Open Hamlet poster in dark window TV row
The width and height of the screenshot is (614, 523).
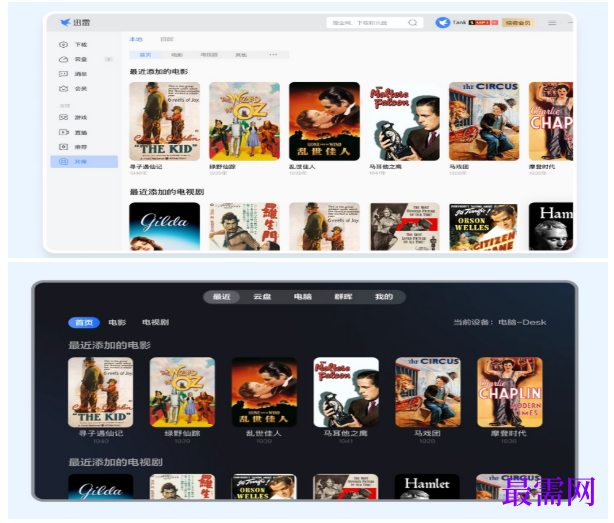427,487
